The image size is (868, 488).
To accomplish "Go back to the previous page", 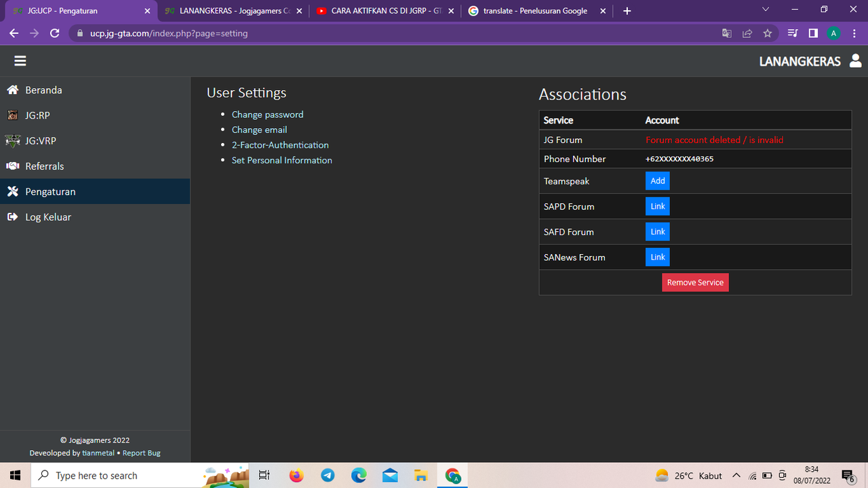I will point(14,33).
